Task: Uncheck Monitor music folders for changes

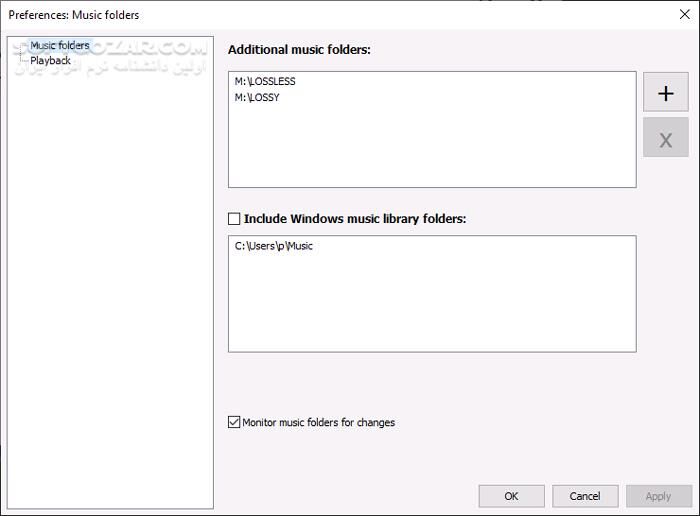Action: pyautogui.click(x=235, y=422)
